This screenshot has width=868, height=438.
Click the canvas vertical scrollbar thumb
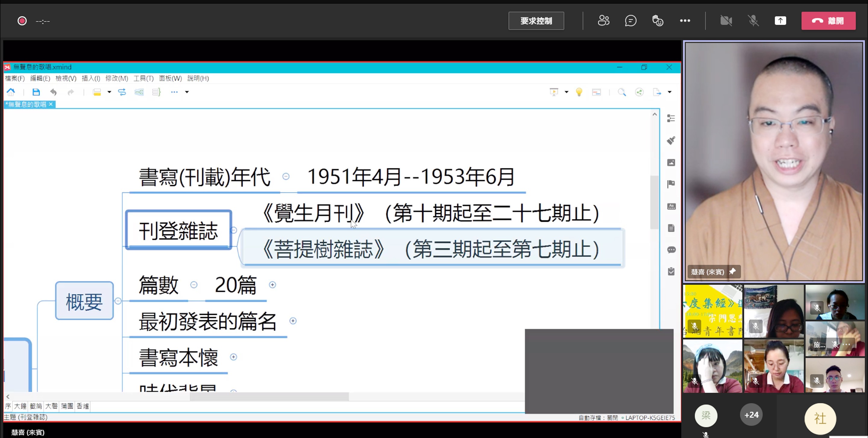[x=654, y=202]
